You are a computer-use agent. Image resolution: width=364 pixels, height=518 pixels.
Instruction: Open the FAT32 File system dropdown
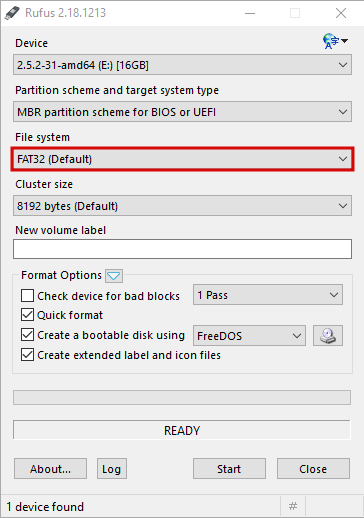pos(182,159)
